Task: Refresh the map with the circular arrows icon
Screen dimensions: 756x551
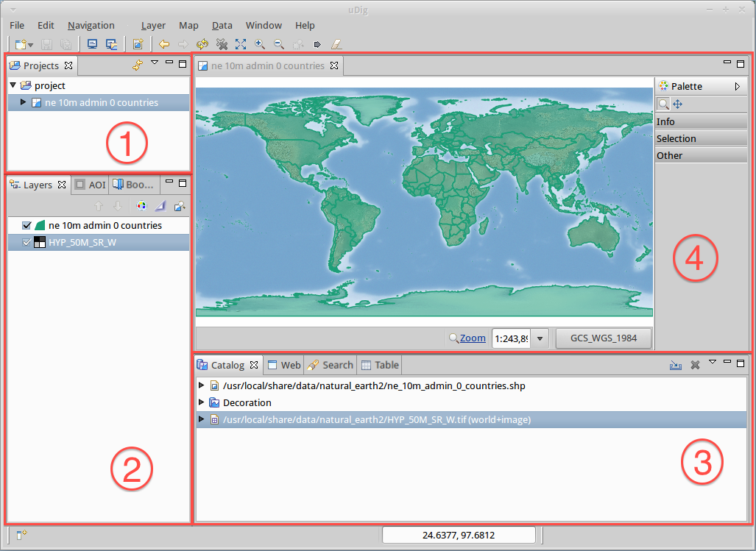Action: point(202,44)
